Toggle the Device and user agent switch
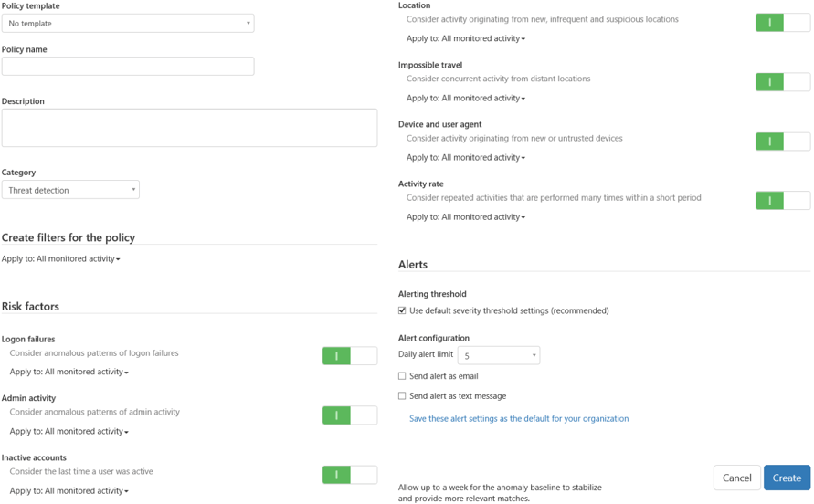Image resolution: width=814 pixels, height=504 pixels. [783, 142]
